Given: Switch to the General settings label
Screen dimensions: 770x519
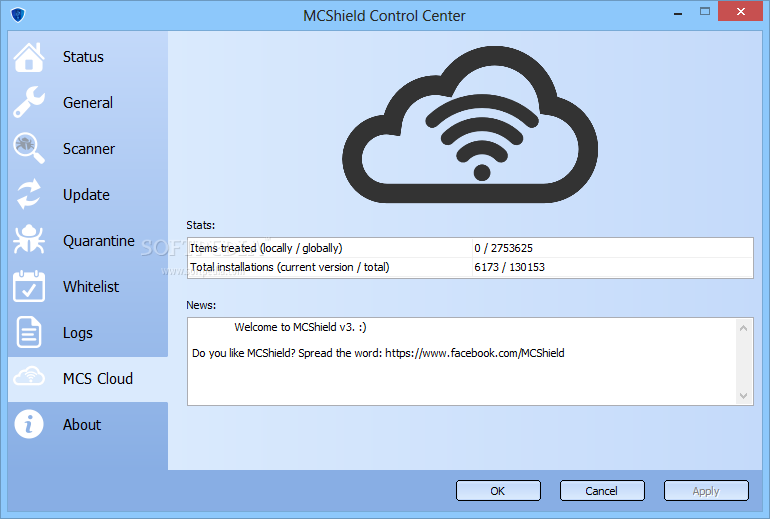Looking at the screenshot, I should [88, 103].
